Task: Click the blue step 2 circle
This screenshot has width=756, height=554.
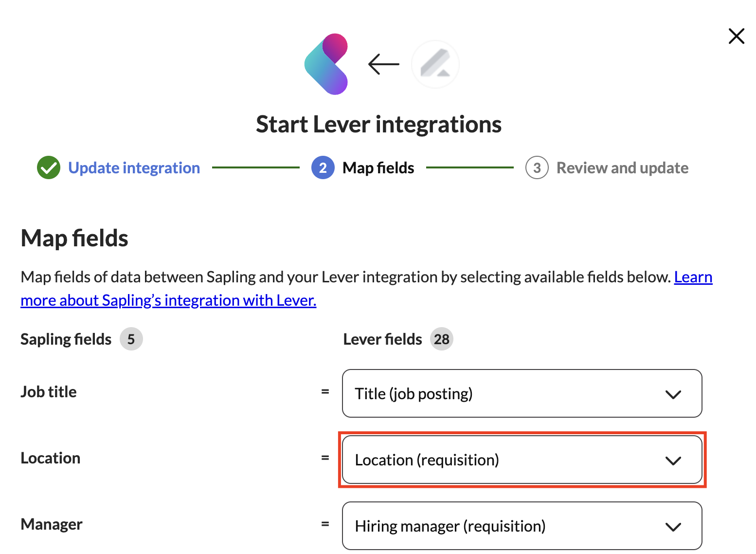Action: [323, 168]
